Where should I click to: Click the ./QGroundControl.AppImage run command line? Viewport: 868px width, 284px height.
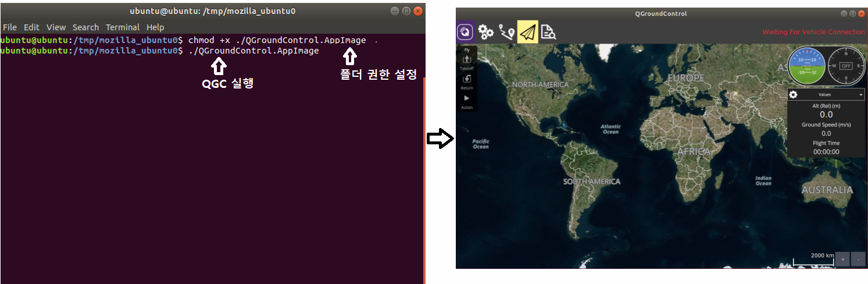point(253,51)
